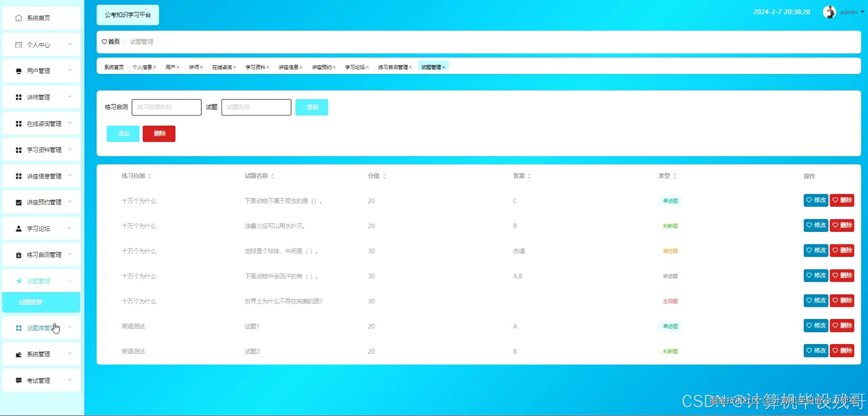Toggle the select-all checkbox in table header
Image resolution: width=868 pixels, height=416 pixels.
[x=104, y=176]
